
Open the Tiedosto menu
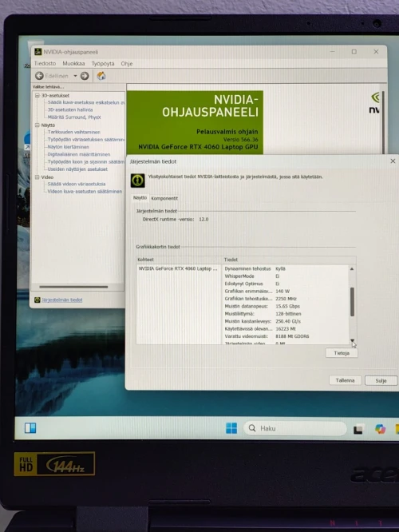pos(45,63)
